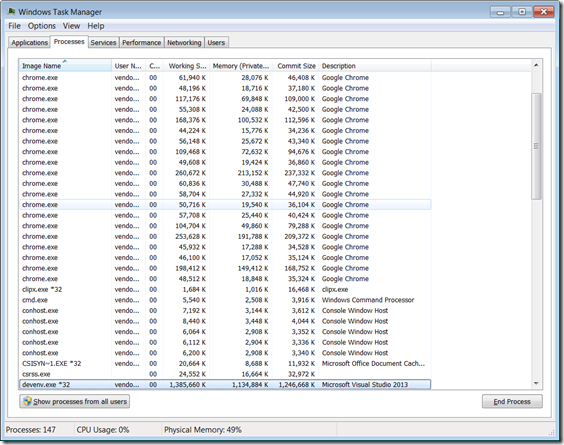Viewport: 564px width, 445px height.
Task: Click Physical Memory: 49% status entry
Action: click(203, 430)
